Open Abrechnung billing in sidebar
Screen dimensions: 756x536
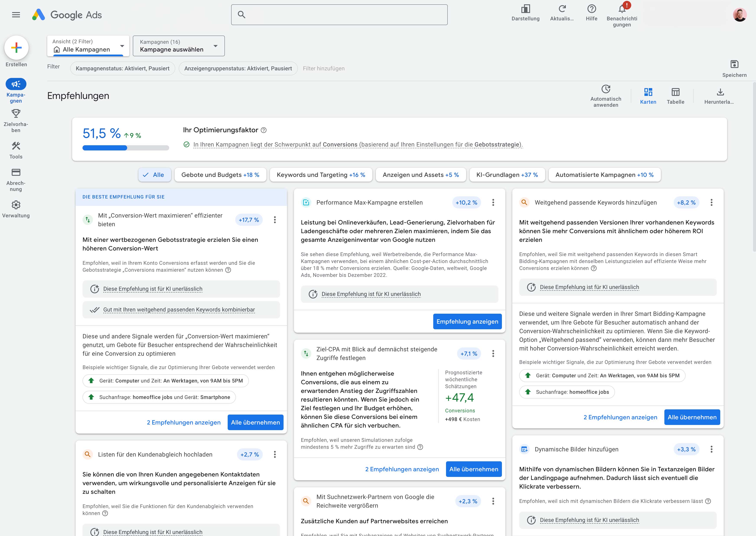[16, 173]
